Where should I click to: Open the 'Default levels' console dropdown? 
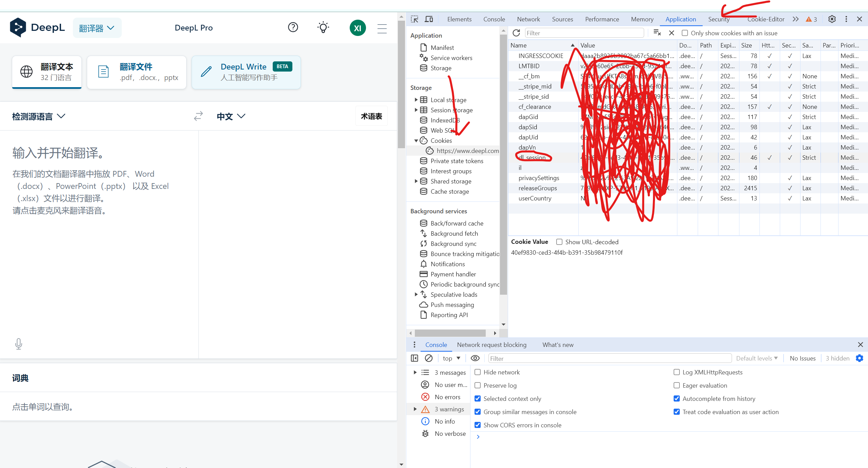[757, 358]
